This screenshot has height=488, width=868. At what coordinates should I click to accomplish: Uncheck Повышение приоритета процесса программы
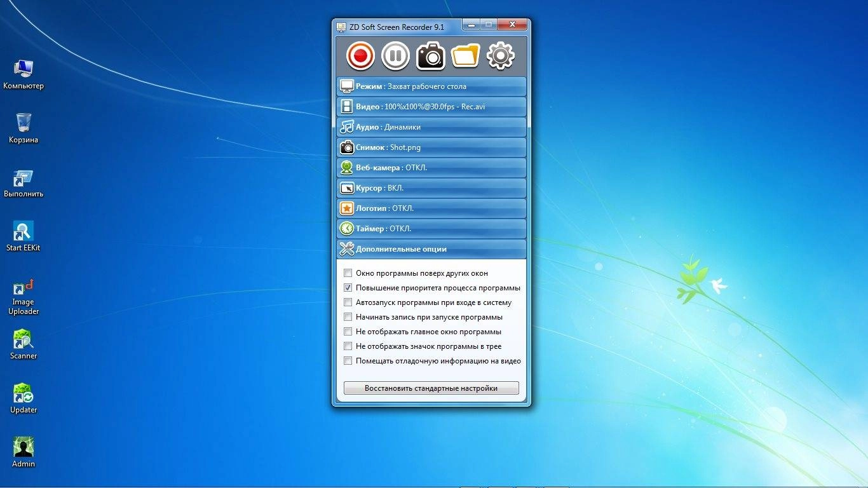pyautogui.click(x=348, y=288)
